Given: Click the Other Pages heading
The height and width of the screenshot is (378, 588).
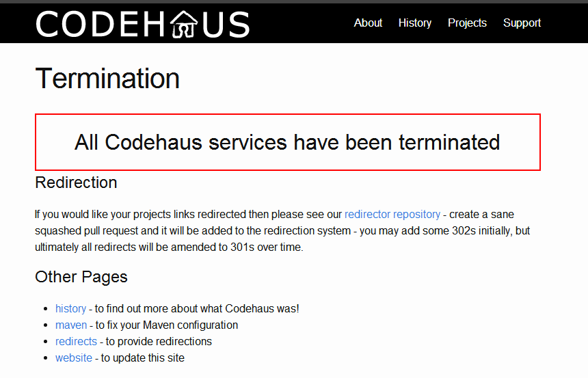Looking at the screenshot, I should coord(81,277).
